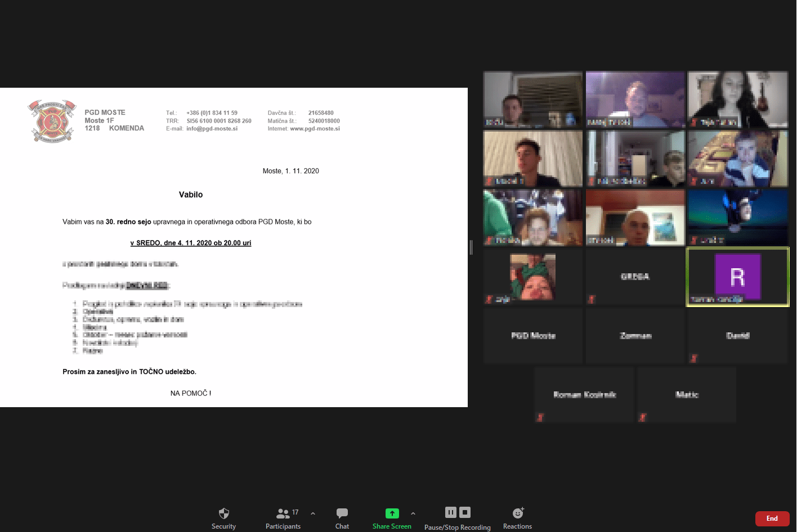797x532 pixels.
Task: Click the date 'Moste, 1. 11. 2020'
Action: coord(291,171)
